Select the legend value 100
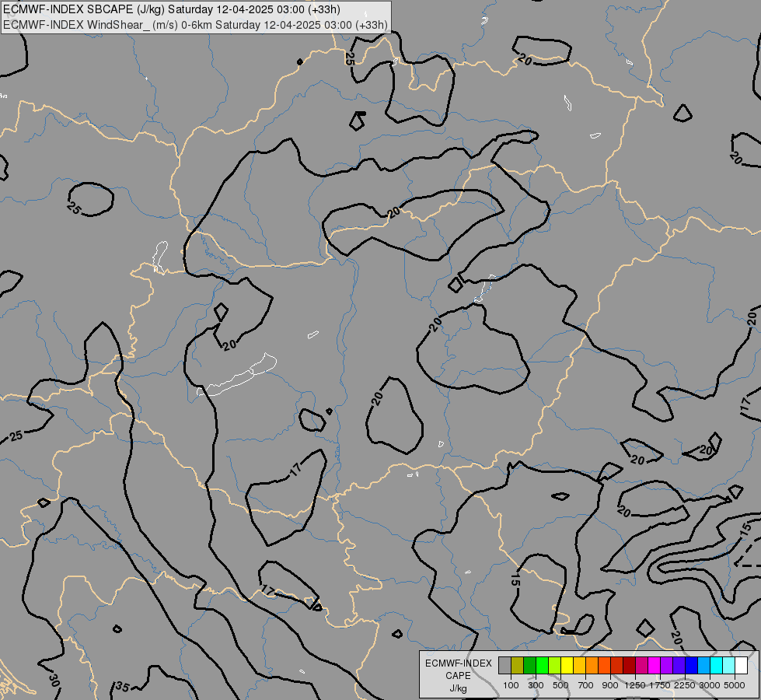This screenshot has height=700, width=761. tap(511, 685)
